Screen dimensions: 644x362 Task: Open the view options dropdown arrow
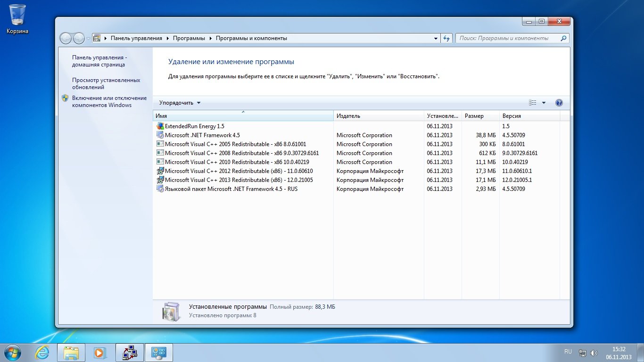point(544,103)
